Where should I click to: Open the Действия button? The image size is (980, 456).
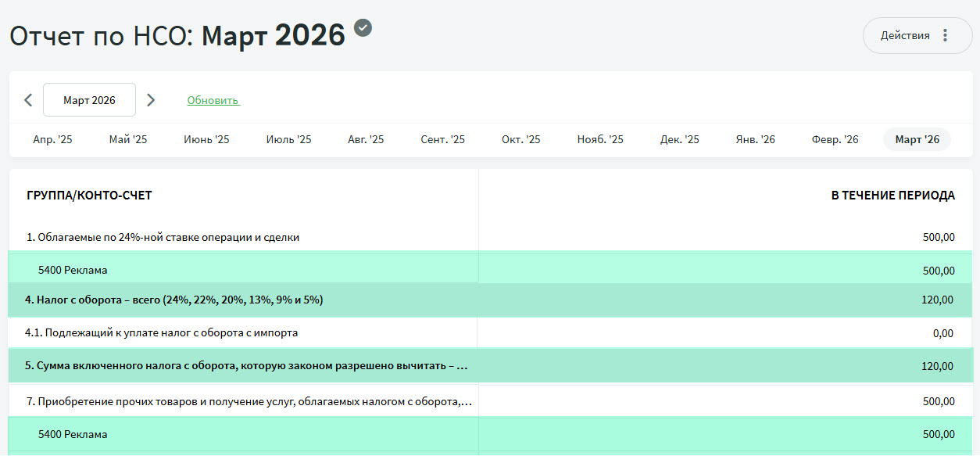point(905,35)
